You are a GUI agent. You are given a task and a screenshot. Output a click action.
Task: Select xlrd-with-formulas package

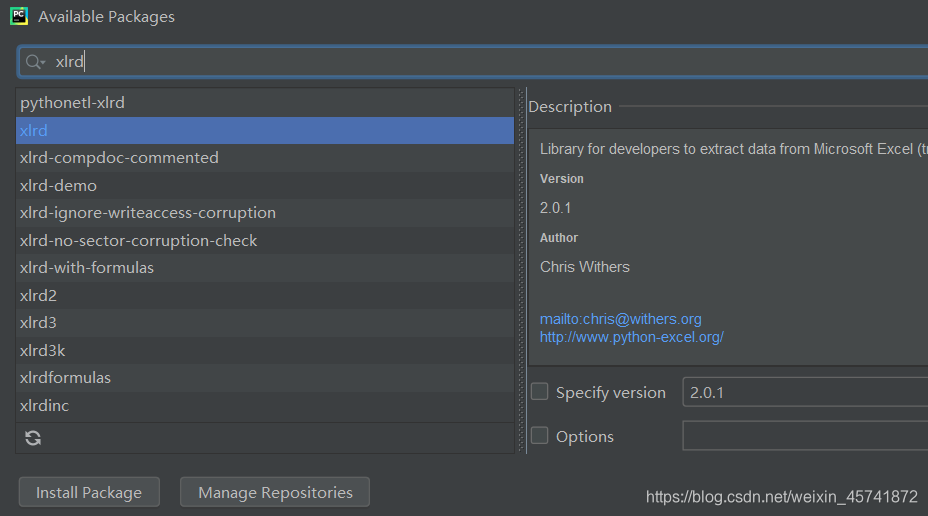point(265,267)
